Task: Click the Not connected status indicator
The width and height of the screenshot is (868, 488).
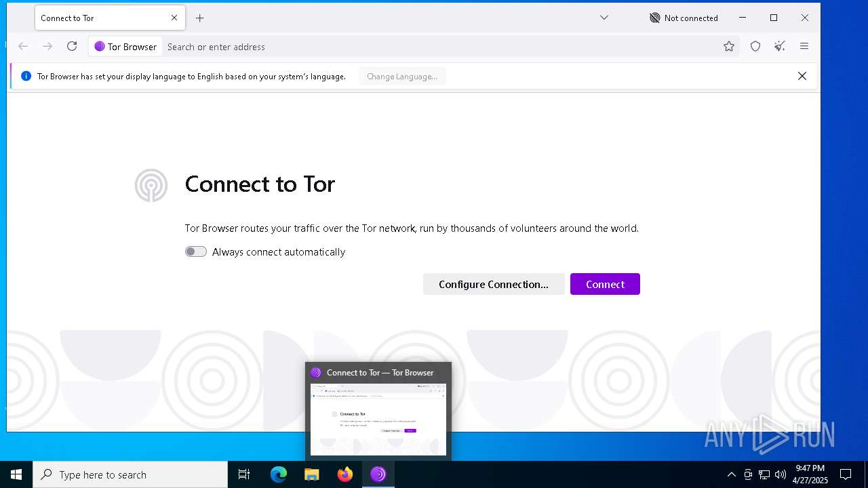Action: (x=684, y=18)
